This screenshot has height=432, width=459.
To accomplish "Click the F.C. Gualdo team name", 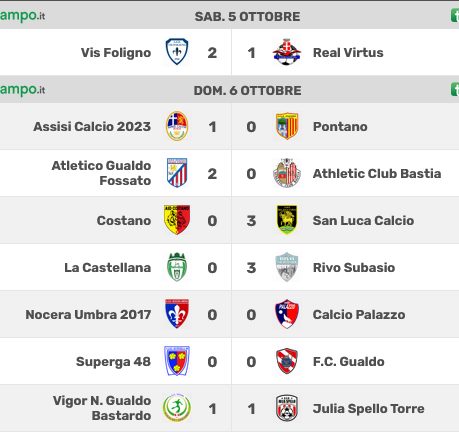I will tap(349, 361).
